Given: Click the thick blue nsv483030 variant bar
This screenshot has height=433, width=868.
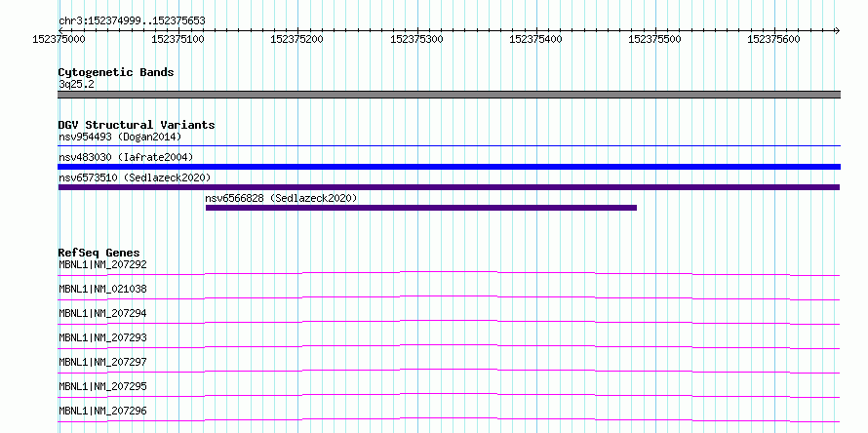Looking at the screenshot, I should click(x=449, y=167).
